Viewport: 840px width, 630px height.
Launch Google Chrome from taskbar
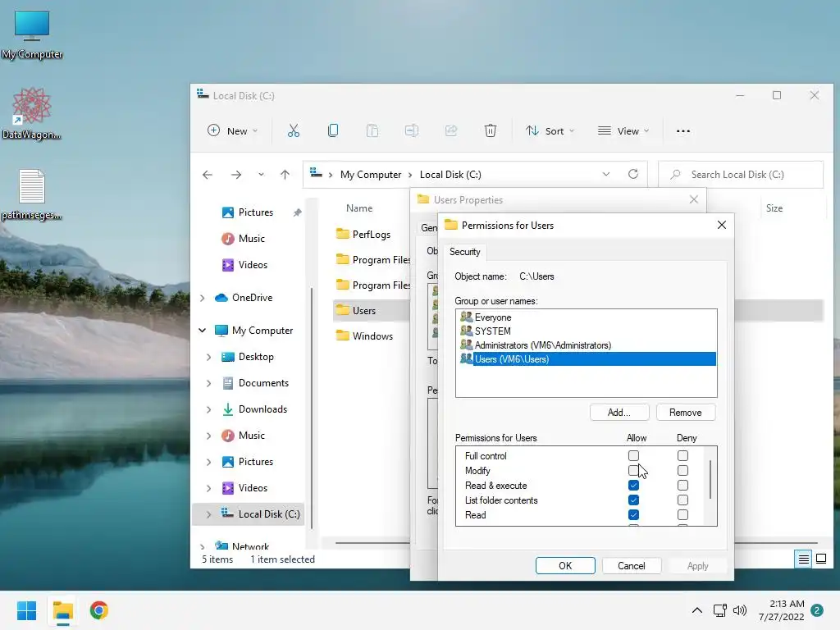(x=99, y=610)
